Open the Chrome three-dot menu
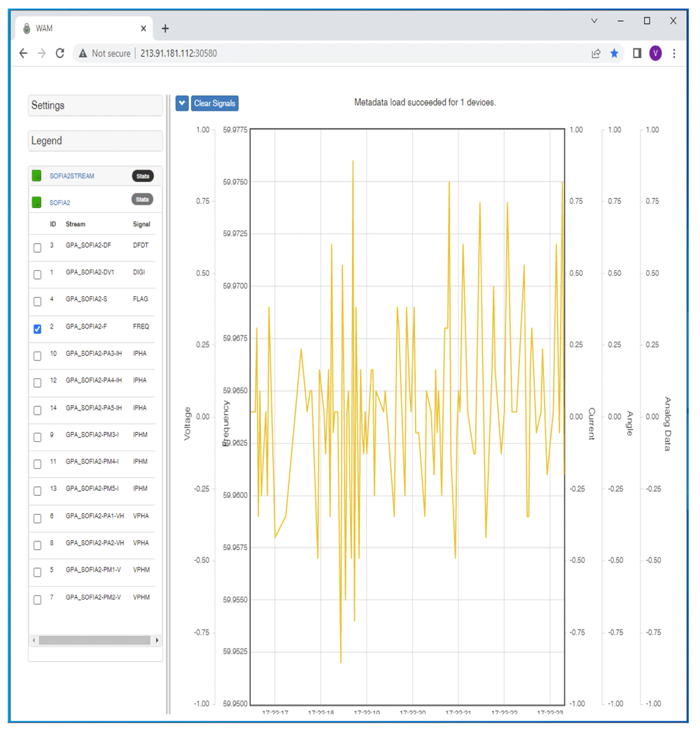 coord(674,53)
